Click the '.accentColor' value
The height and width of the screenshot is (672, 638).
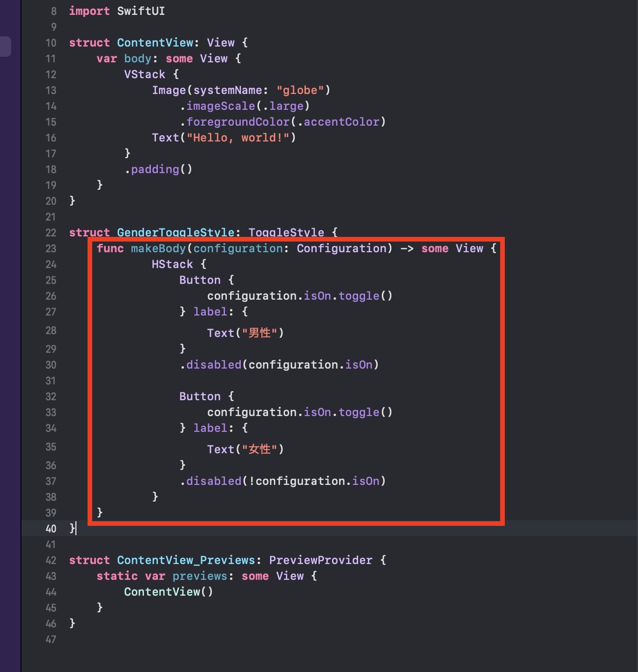[x=338, y=122]
